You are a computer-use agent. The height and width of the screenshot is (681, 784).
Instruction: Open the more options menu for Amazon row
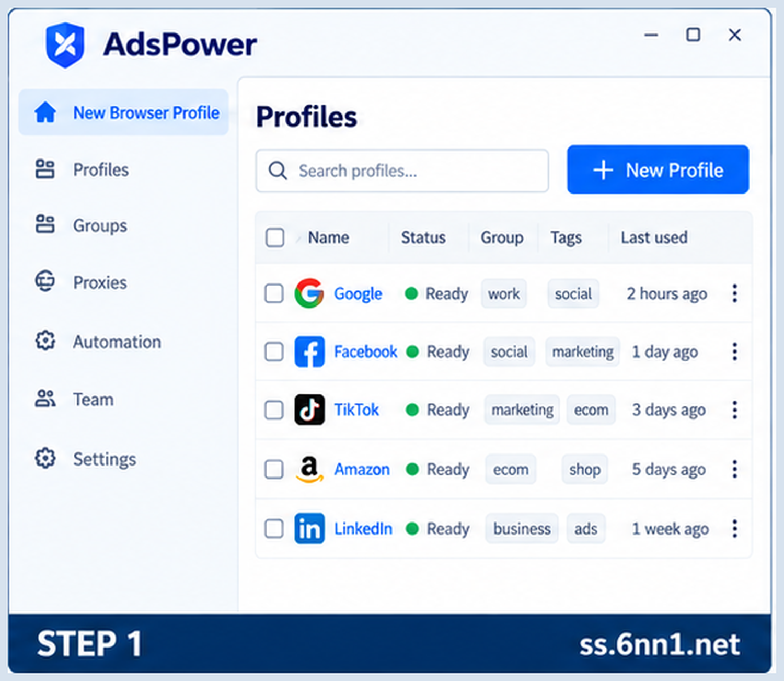(735, 469)
